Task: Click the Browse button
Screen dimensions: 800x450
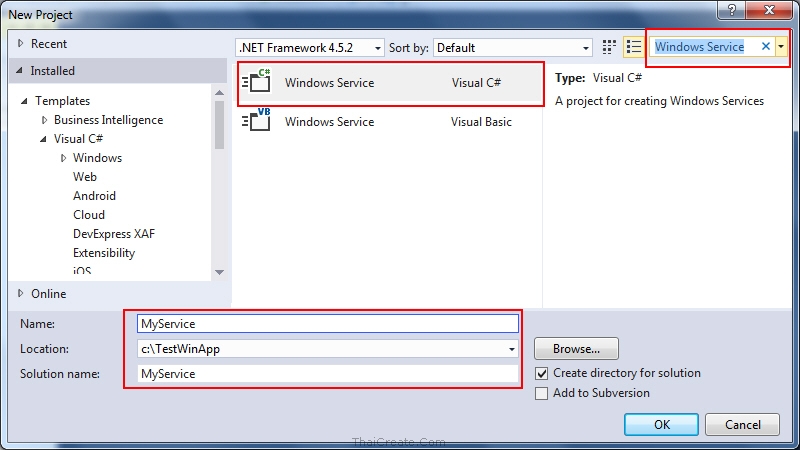Action: click(576, 349)
